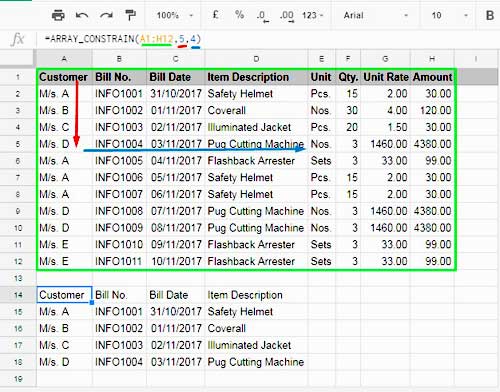Select row 14 header
This screenshot has height=392, width=500.
click(x=18, y=295)
